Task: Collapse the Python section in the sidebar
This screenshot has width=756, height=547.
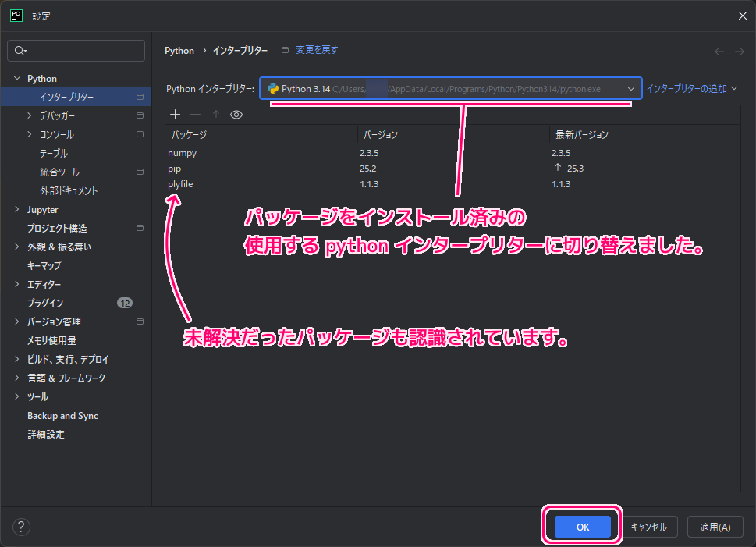Action: click(17, 78)
